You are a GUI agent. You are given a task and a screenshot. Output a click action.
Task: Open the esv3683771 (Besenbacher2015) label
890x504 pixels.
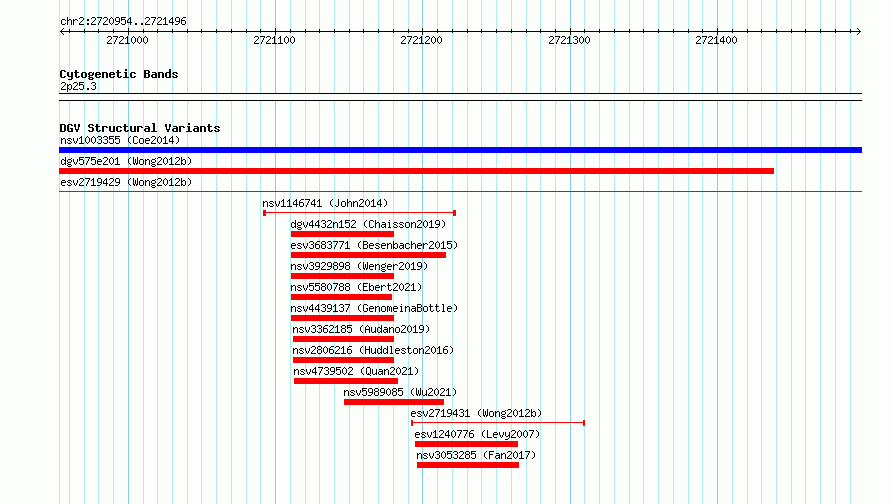point(374,245)
